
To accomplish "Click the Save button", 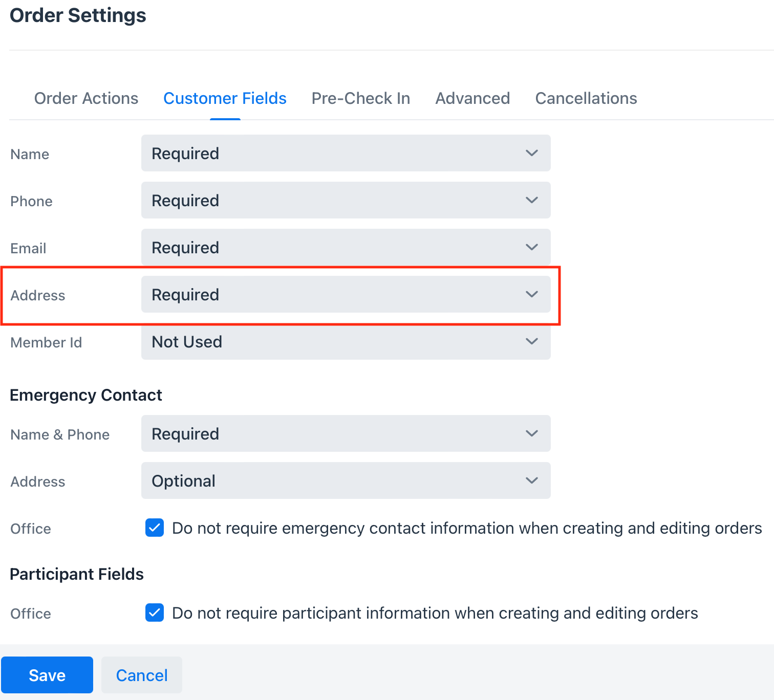I will tap(47, 675).
